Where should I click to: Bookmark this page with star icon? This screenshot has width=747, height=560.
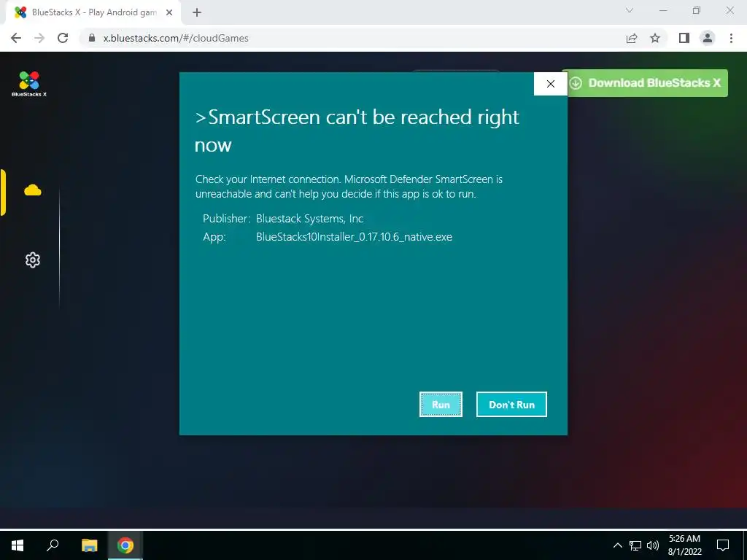pos(655,38)
